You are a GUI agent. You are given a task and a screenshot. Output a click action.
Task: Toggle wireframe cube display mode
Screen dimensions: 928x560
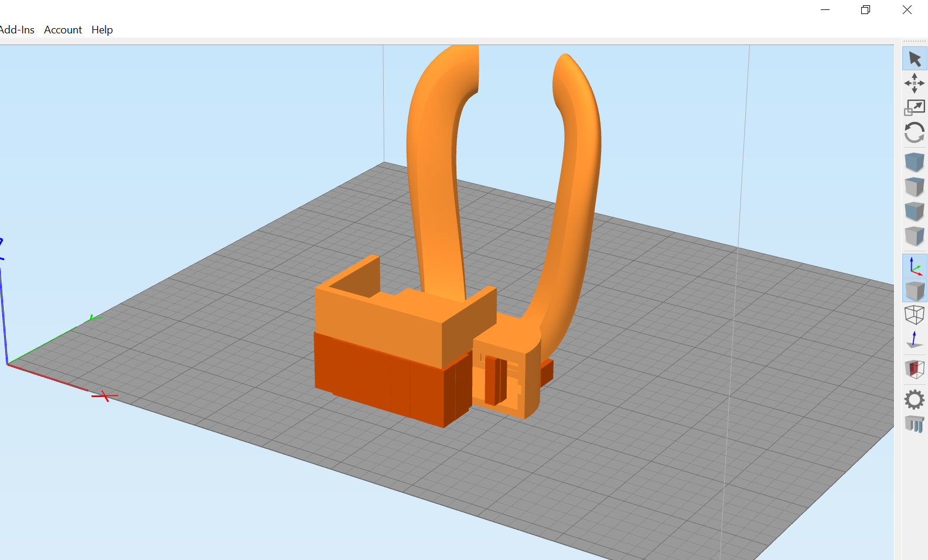915,315
